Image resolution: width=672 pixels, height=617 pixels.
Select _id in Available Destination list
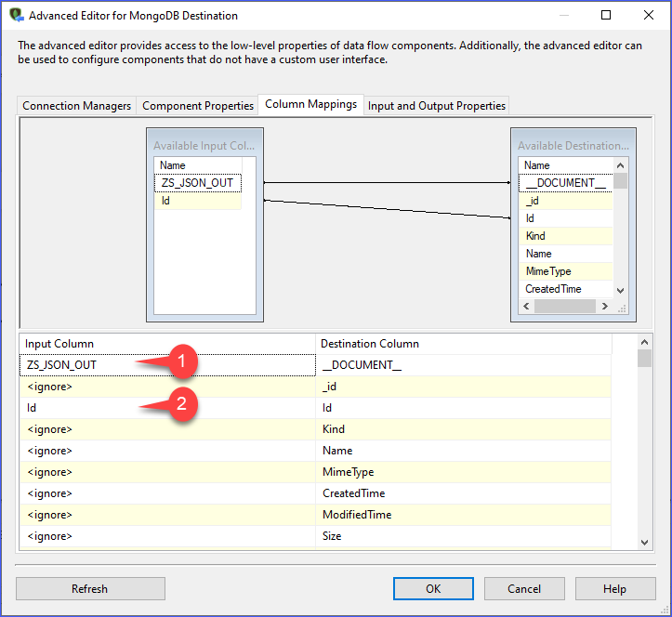[565, 201]
